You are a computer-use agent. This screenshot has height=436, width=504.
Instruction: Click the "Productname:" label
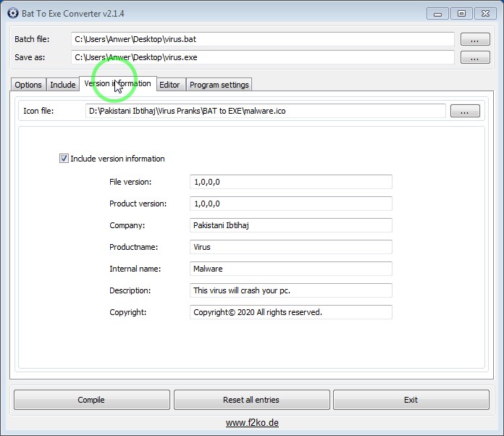point(133,247)
